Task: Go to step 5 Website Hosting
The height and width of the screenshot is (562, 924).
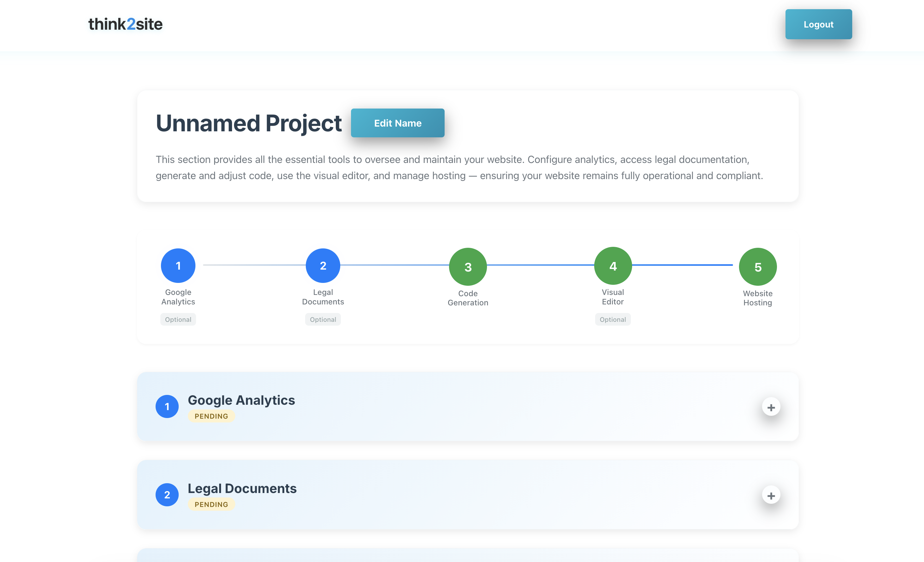Action: 757,267
